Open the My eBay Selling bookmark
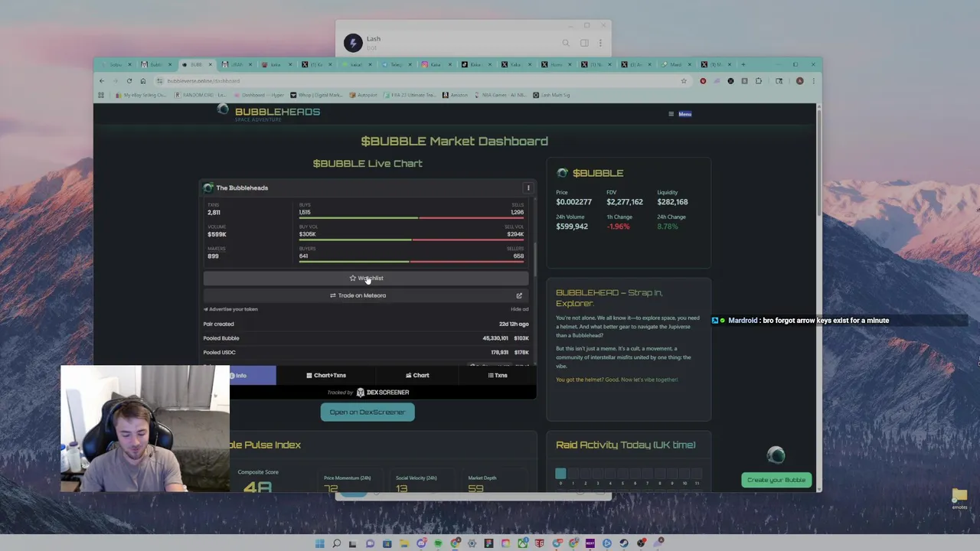The width and height of the screenshot is (980, 551). point(141,95)
